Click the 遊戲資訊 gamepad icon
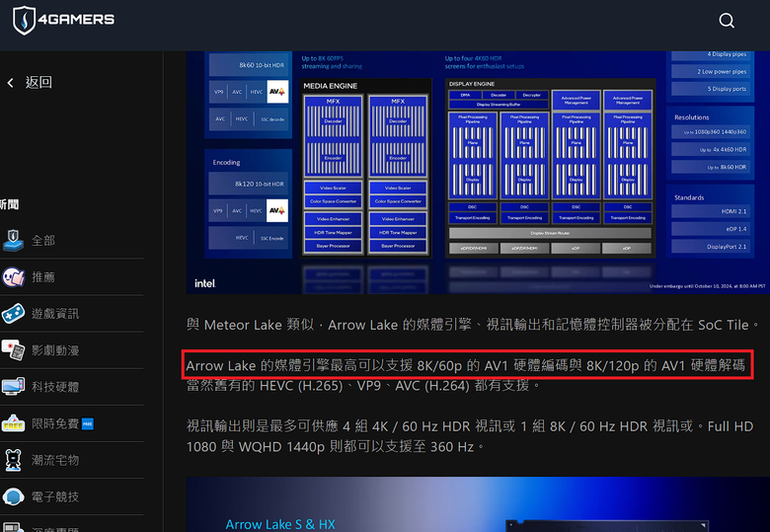Image resolution: width=770 pixels, height=532 pixels. (x=13, y=314)
